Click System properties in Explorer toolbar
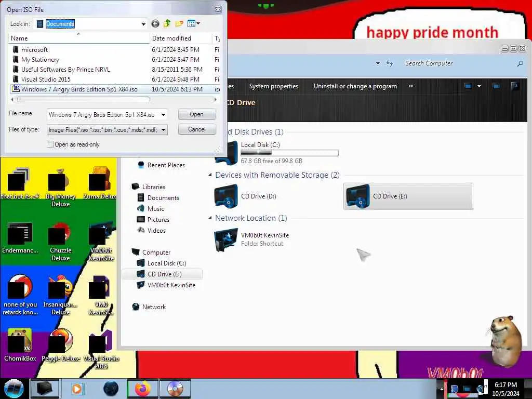The height and width of the screenshot is (399, 532). point(273,86)
